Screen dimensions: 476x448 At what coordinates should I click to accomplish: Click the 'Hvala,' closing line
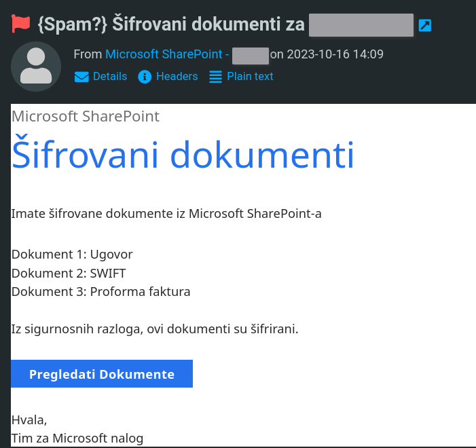[29, 420]
